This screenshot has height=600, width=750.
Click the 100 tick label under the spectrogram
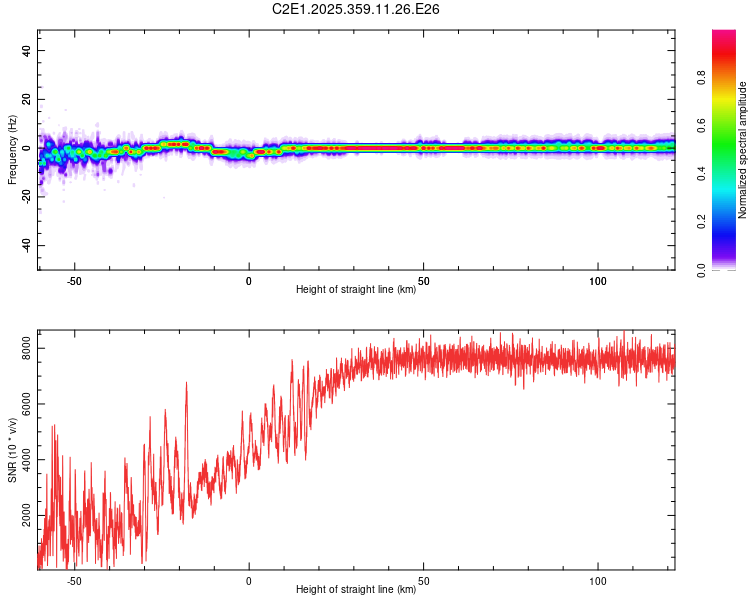tap(597, 280)
